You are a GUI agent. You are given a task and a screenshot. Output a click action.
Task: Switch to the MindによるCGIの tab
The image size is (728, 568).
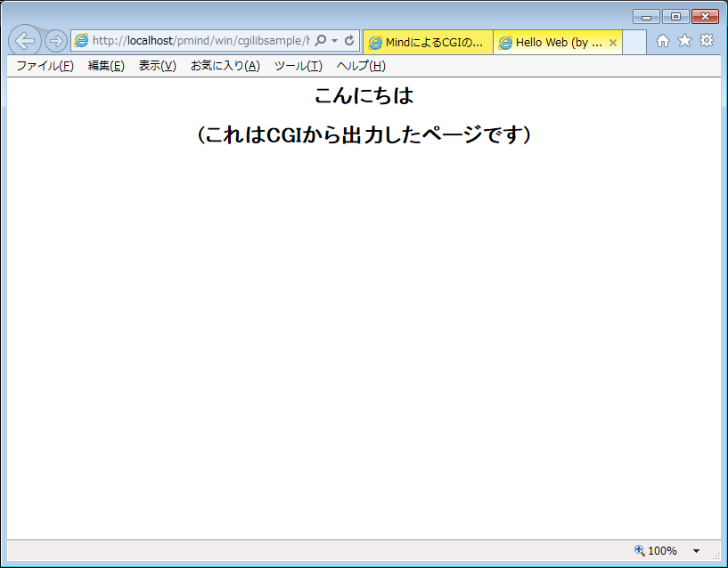point(428,43)
